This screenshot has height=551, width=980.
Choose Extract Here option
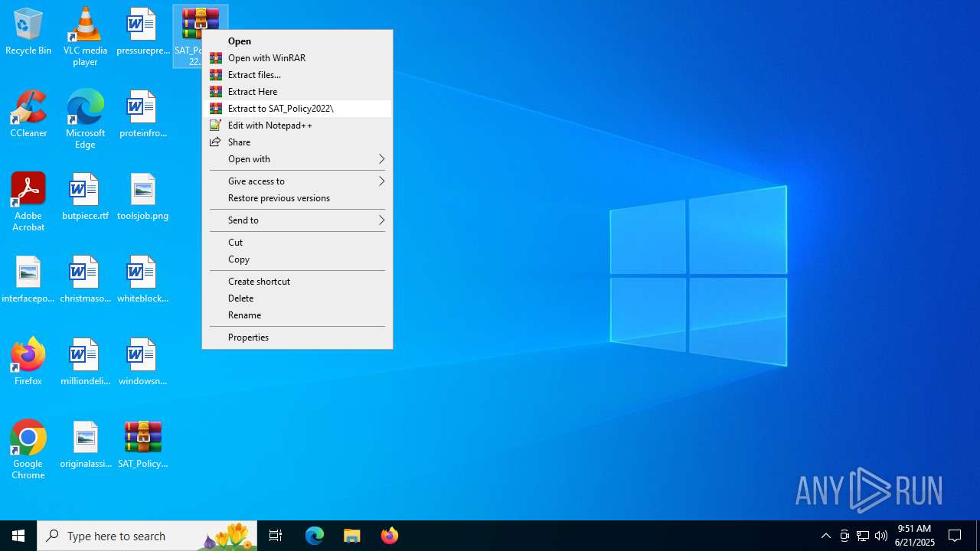tap(297, 92)
